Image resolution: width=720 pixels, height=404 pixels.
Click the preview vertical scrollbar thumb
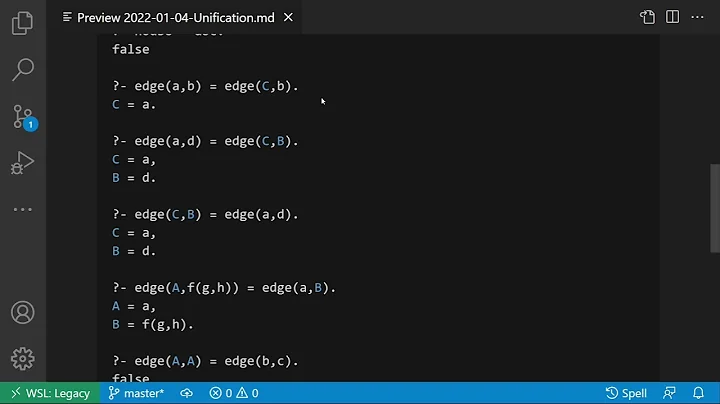[x=715, y=208]
